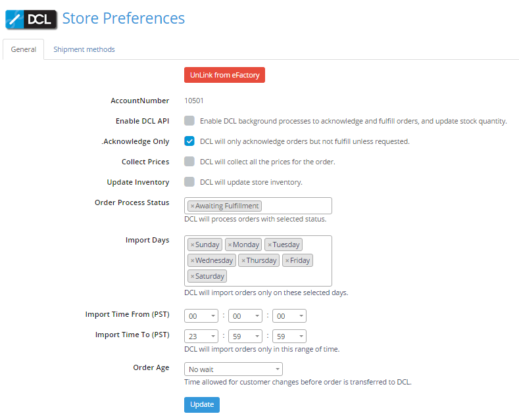Click the Order Age label
Image resolution: width=519 pixels, height=420 pixels.
tap(151, 368)
